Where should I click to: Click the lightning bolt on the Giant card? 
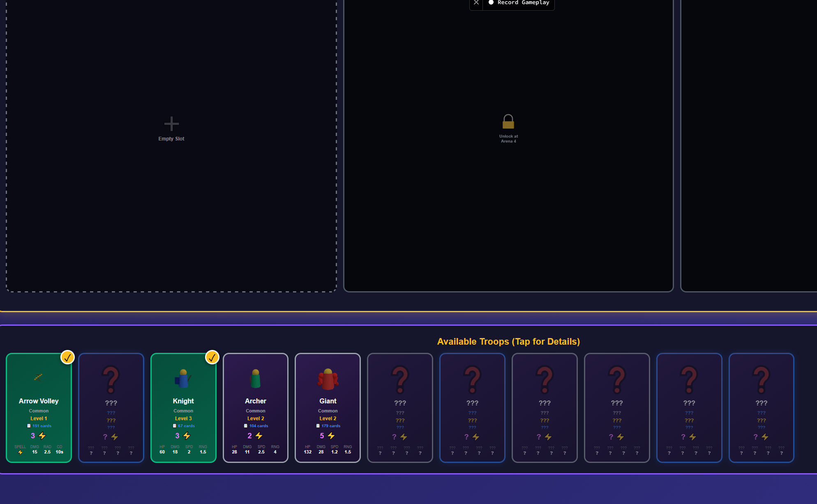pos(331,436)
